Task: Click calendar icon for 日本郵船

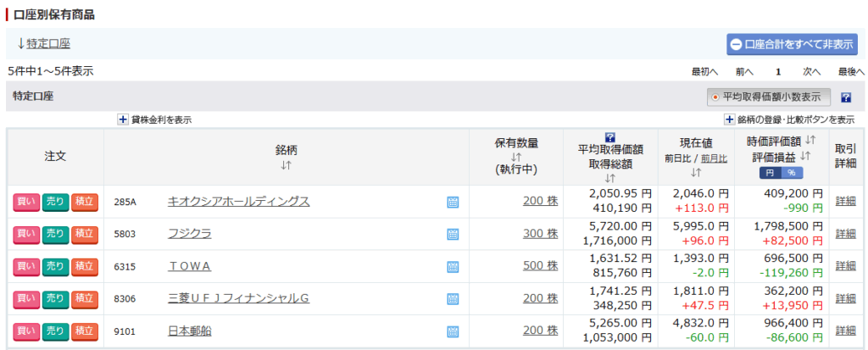Action: (453, 331)
